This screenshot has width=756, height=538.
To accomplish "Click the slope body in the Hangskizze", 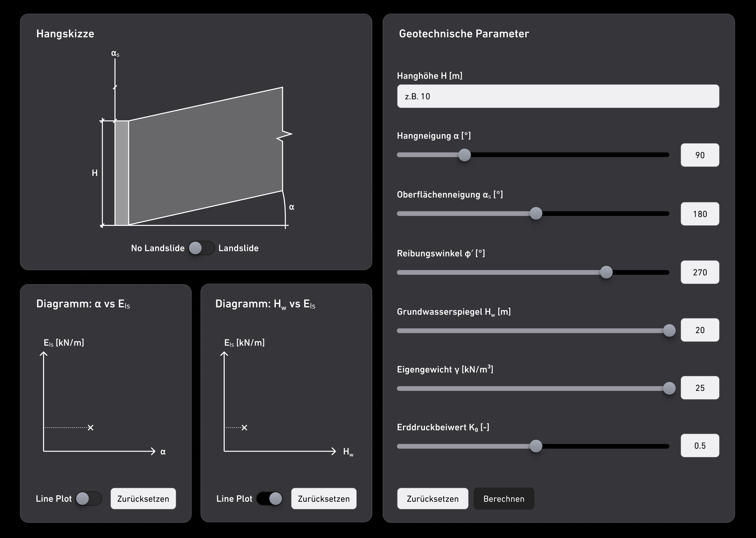I will (205, 156).
